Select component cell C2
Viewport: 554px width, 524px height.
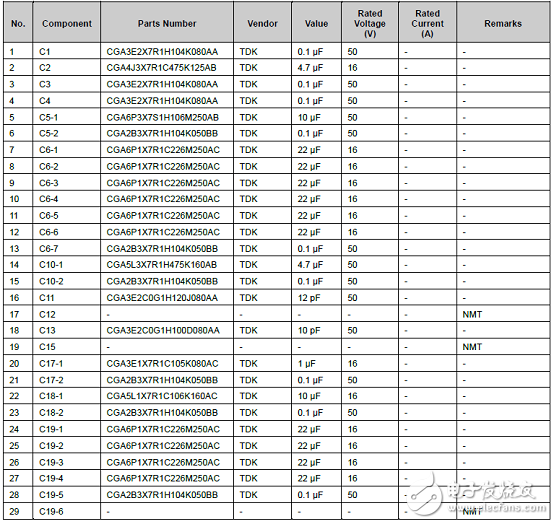(67, 67)
